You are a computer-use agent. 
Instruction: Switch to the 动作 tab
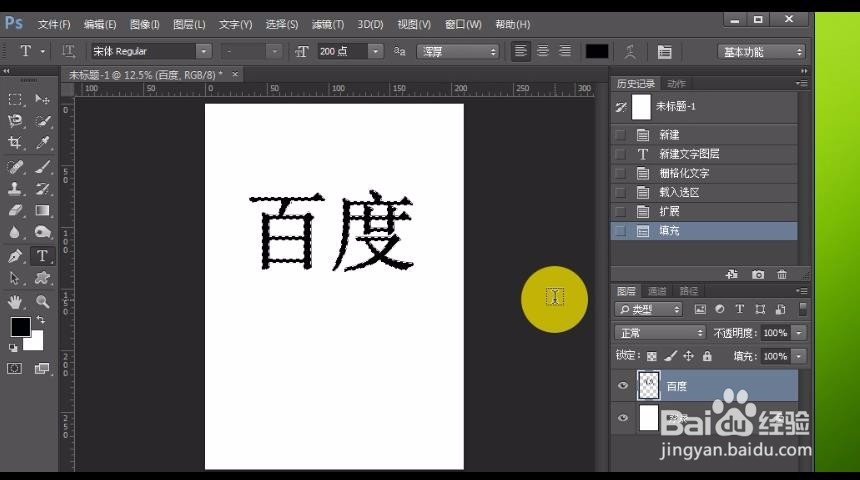[676, 84]
